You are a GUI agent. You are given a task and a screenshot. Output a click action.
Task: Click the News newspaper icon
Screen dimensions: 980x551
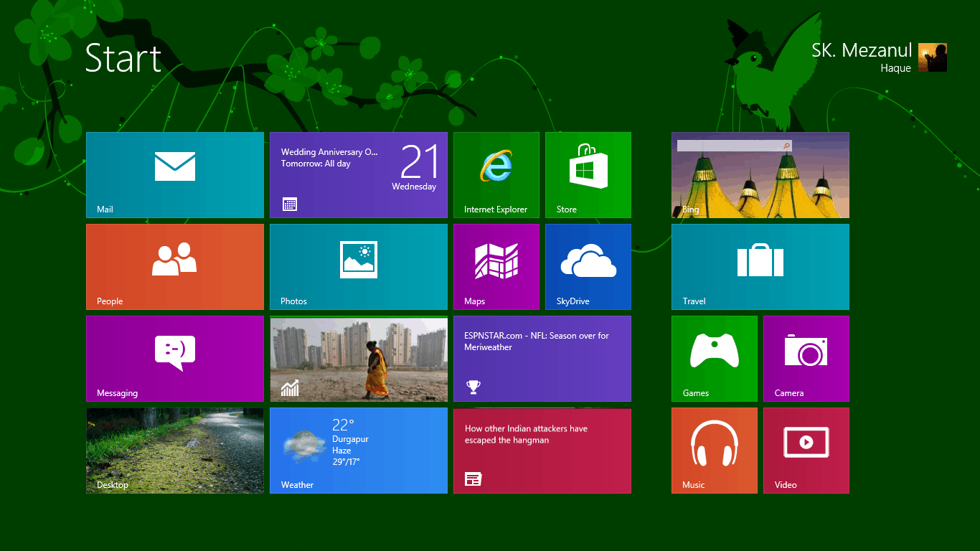473,479
